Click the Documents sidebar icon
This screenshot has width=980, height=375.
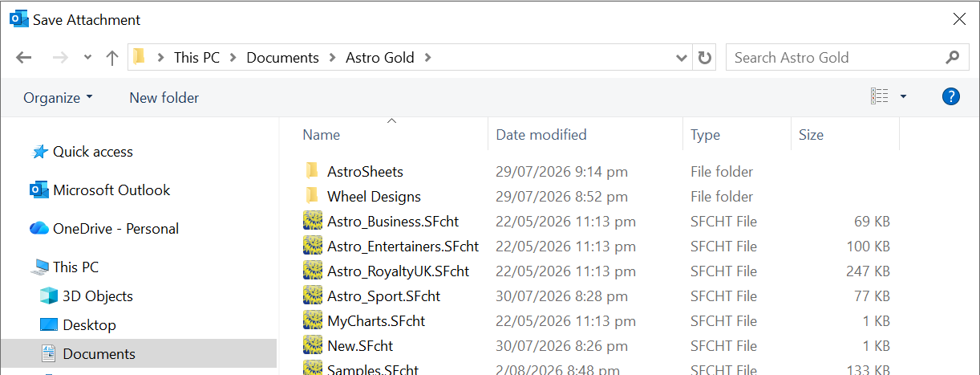click(49, 353)
